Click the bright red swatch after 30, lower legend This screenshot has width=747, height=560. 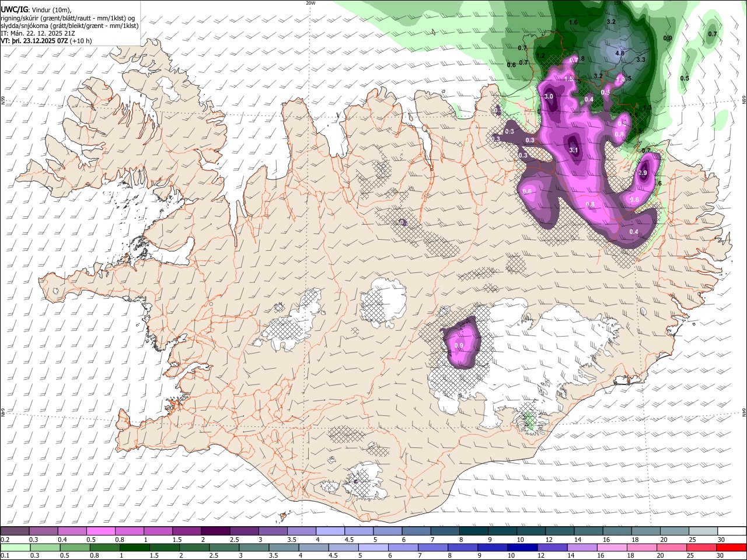pos(732,547)
